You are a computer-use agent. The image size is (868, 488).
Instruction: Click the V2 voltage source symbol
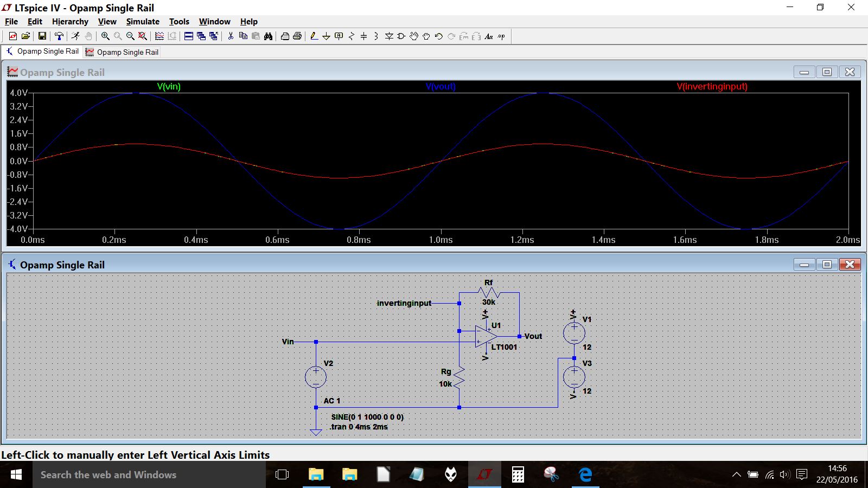pos(316,377)
